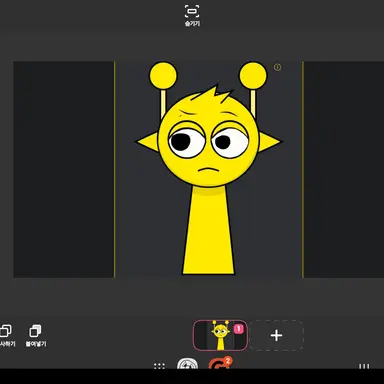Click the partially visible 복사하기 copy icon

point(7,335)
